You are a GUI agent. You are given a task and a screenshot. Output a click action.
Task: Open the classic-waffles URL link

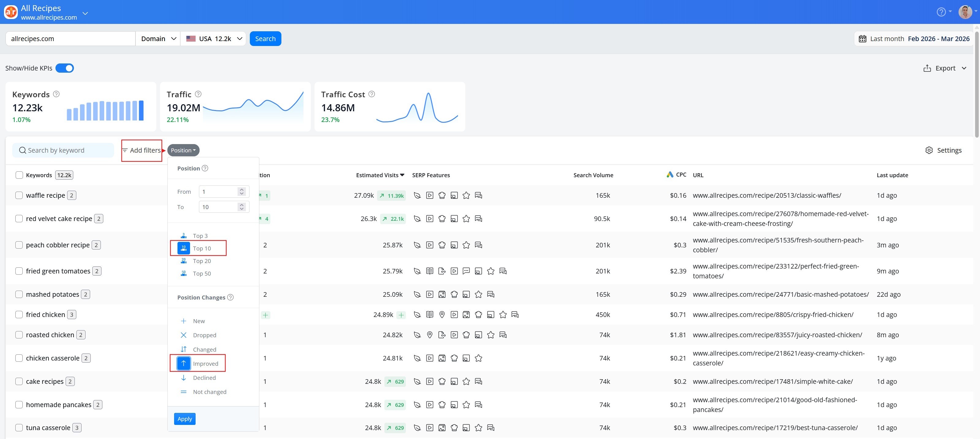tap(767, 195)
